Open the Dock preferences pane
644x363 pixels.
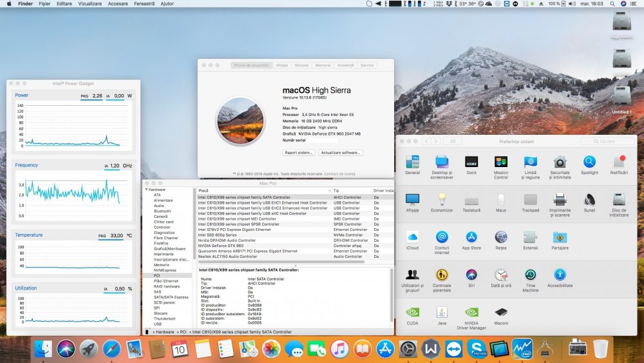[x=471, y=165]
